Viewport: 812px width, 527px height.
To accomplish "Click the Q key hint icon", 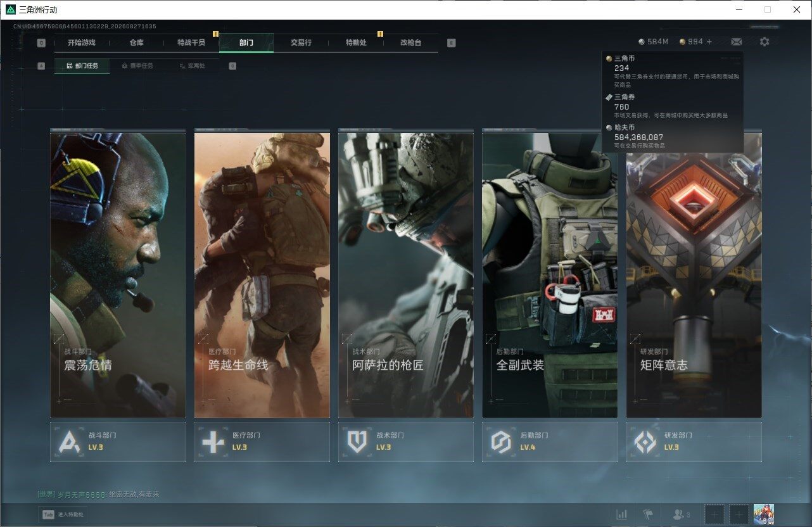I will click(41, 43).
